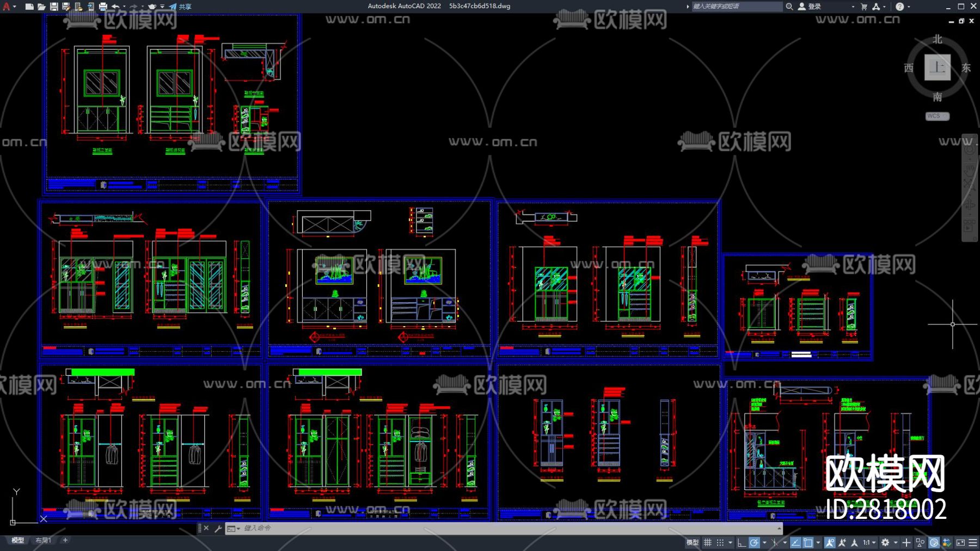980x551 pixels.
Task: Save the current drawing
Action: click(54, 7)
